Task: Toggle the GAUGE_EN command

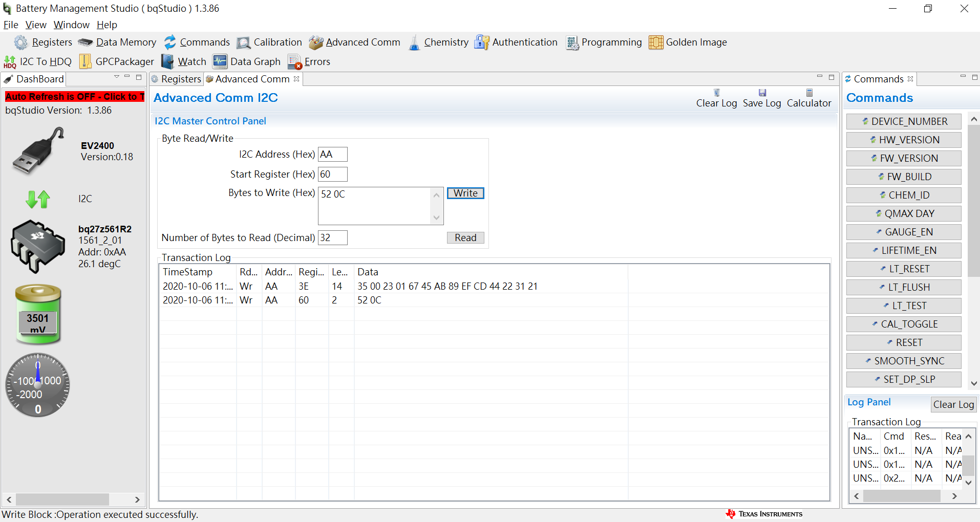Action: (904, 232)
